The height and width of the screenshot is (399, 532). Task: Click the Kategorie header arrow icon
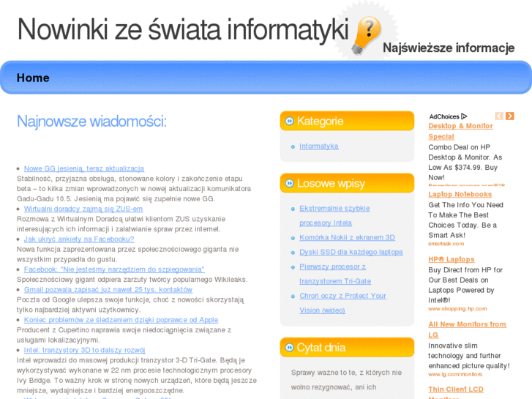pyautogui.click(x=289, y=121)
